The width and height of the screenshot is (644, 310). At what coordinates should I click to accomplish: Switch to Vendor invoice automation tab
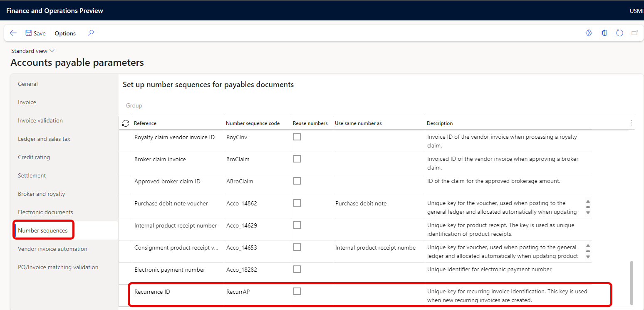(52, 249)
